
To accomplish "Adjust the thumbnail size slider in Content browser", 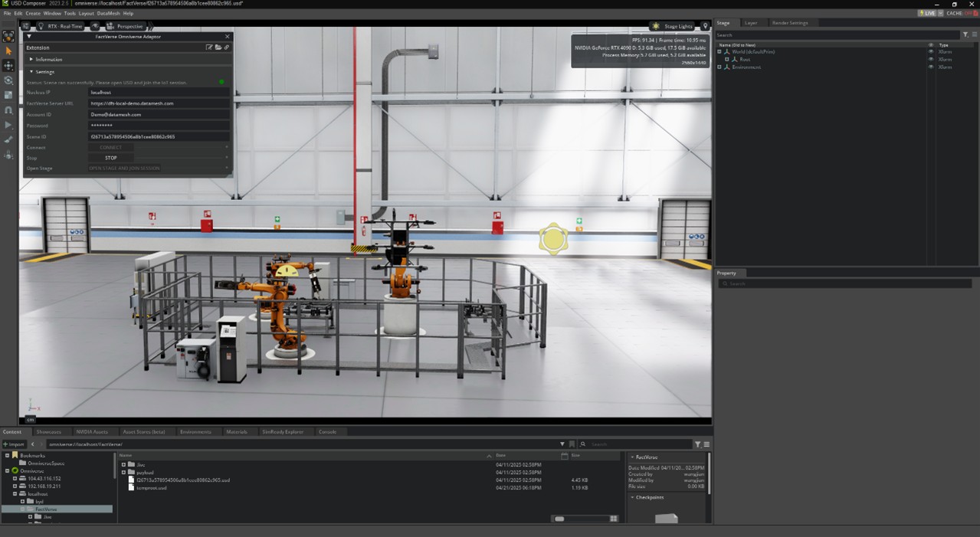I will coord(560,519).
